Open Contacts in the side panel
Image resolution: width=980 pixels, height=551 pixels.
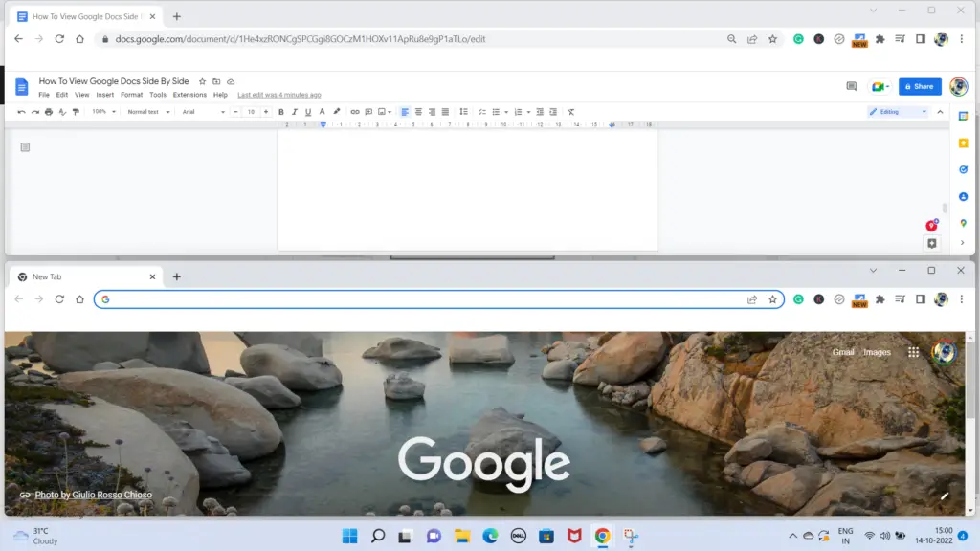click(963, 197)
